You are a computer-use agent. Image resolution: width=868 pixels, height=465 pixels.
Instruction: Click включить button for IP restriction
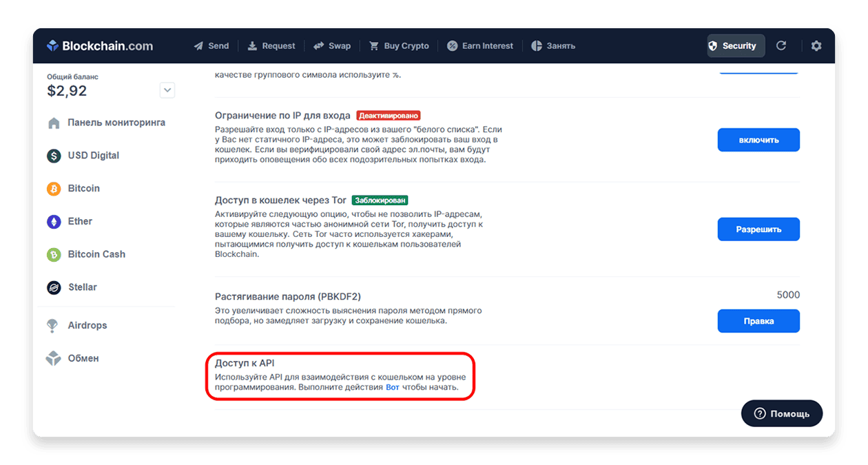tap(758, 140)
